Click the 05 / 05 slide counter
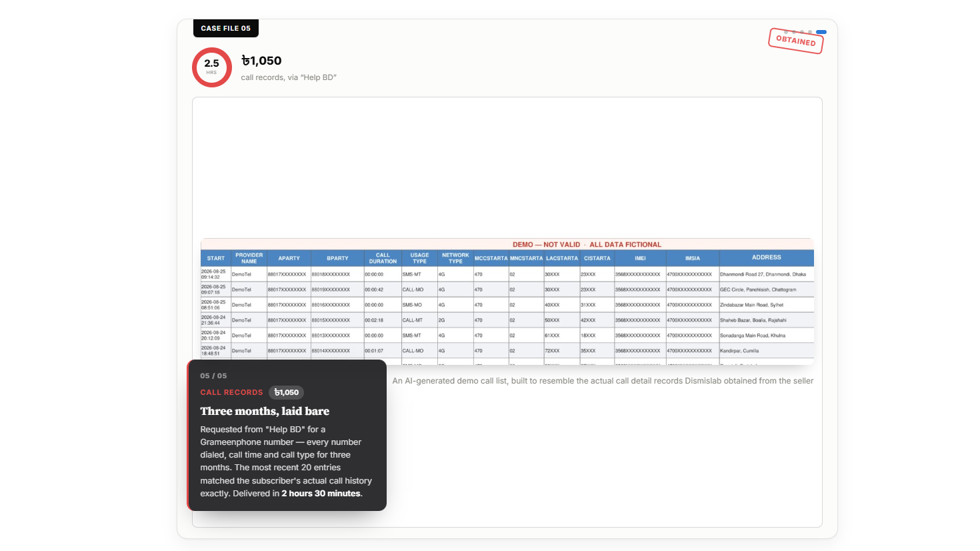This screenshot has height=551, width=980. click(x=213, y=376)
